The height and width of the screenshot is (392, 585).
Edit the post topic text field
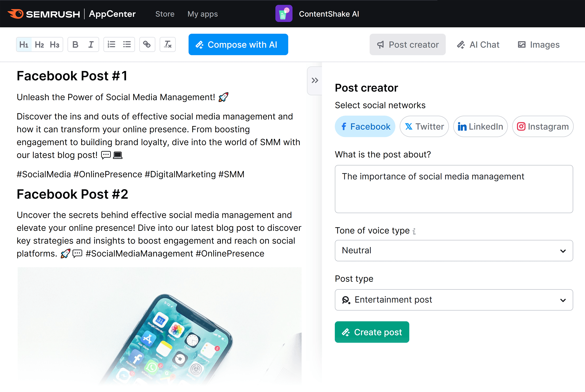click(x=454, y=189)
